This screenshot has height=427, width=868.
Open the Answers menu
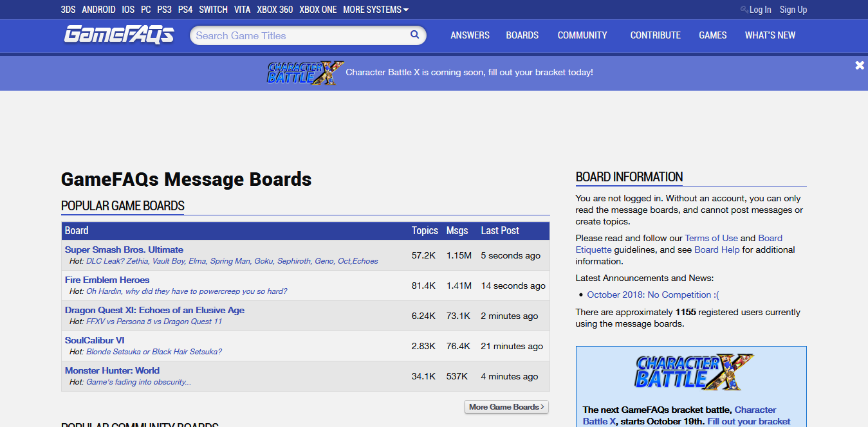pos(470,35)
